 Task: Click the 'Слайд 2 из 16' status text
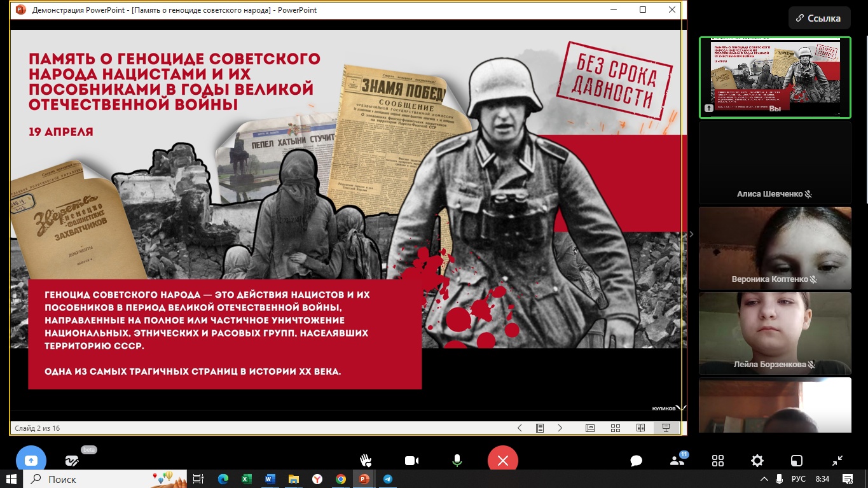pyautogui.click(x=38, y=428)
